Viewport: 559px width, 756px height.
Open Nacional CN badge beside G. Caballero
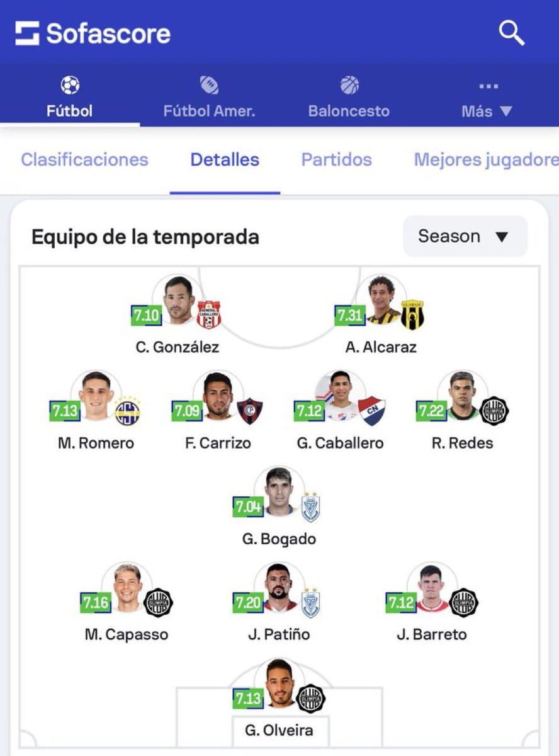(x=372, y=411)
